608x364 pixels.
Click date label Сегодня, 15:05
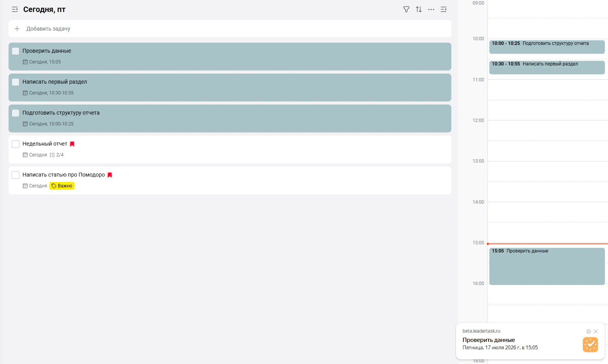tap(45, 62)
